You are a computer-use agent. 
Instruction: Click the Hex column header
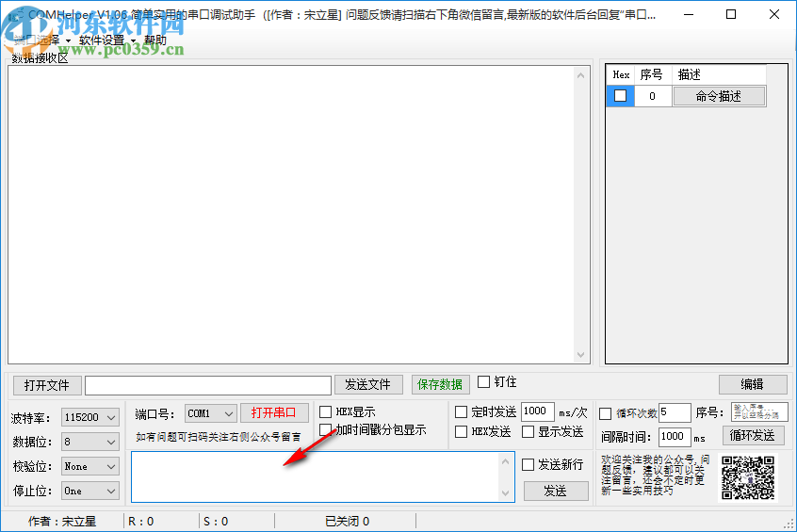tap(621, 75)
